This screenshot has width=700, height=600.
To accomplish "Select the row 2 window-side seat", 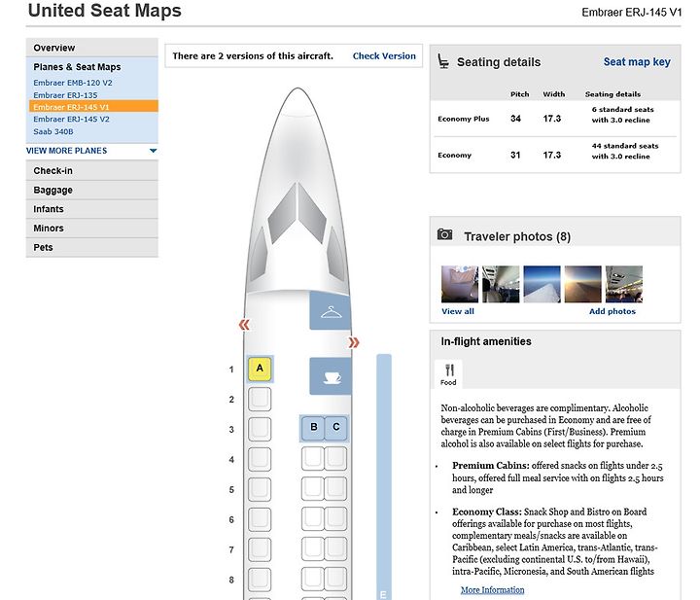I will (x=260, y=399).
